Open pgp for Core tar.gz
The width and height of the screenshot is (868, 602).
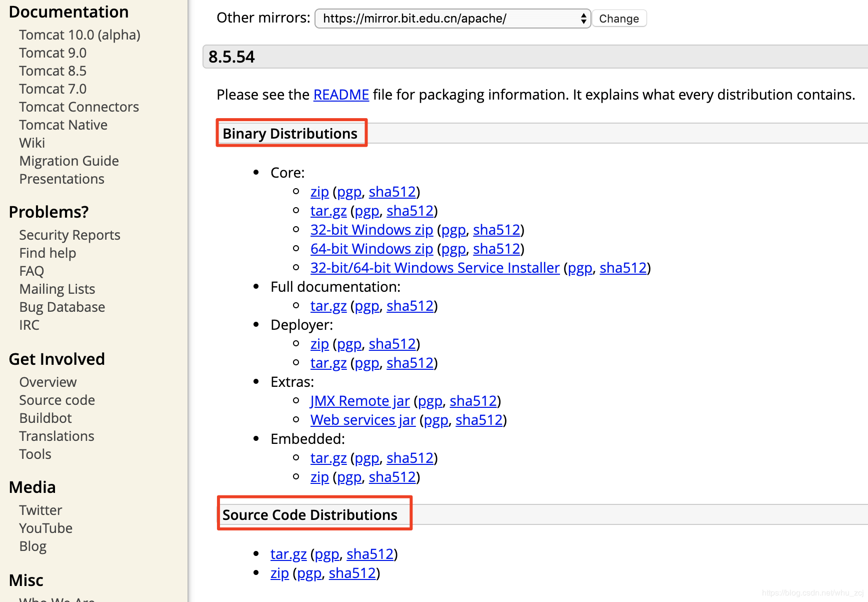367,211
